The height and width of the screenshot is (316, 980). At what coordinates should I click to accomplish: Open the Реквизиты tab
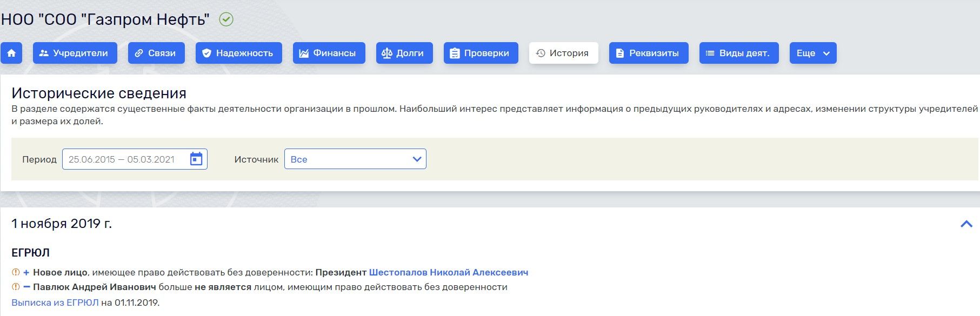[x=649, y=53]
